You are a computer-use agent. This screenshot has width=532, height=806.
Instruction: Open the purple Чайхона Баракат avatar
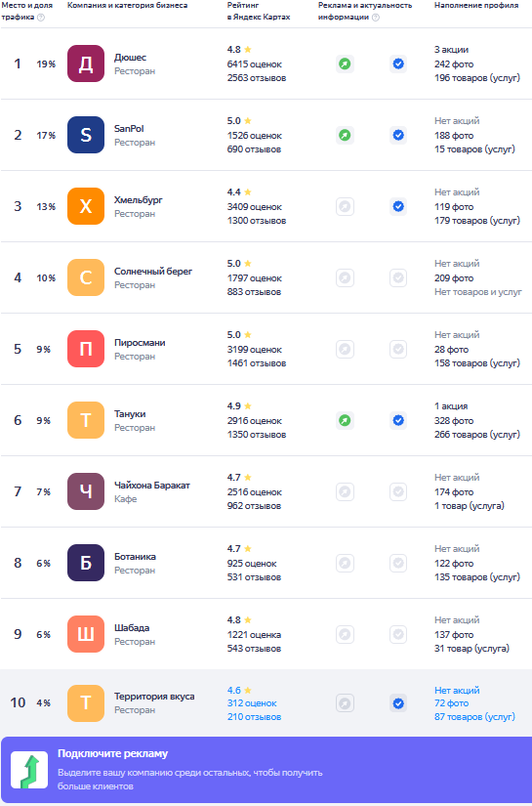point(86,492)
